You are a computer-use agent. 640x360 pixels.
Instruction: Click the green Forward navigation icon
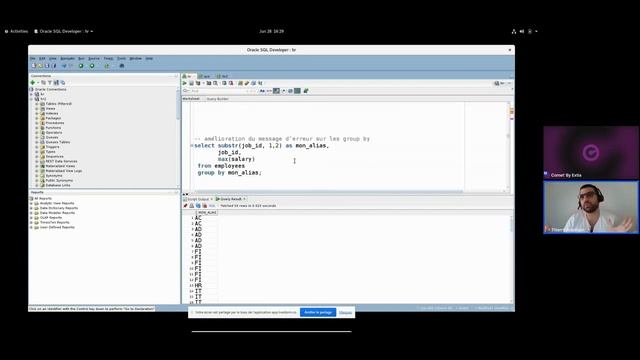tap(92, 66)
